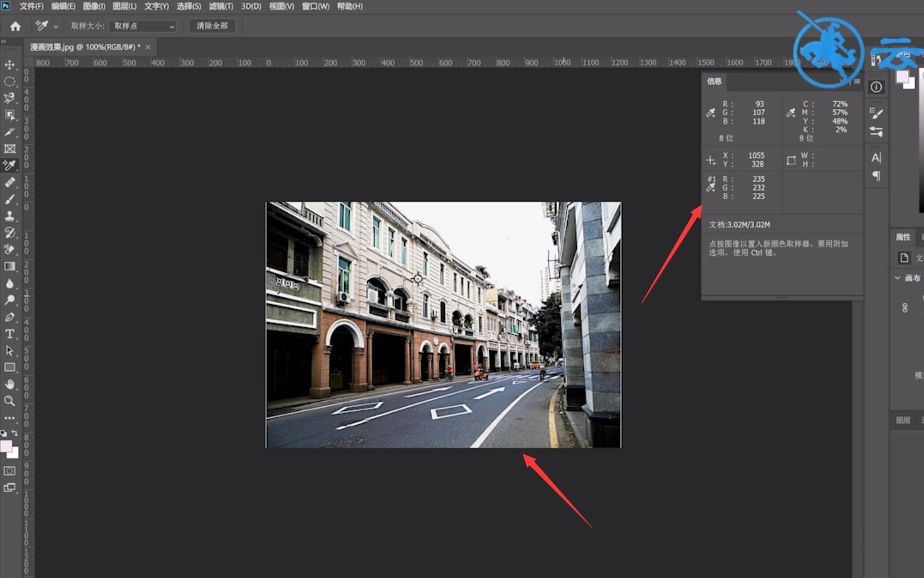This screenshot has height=578, width=924.
Task: Click the Home icon in options bar
Action: point(15,26)
